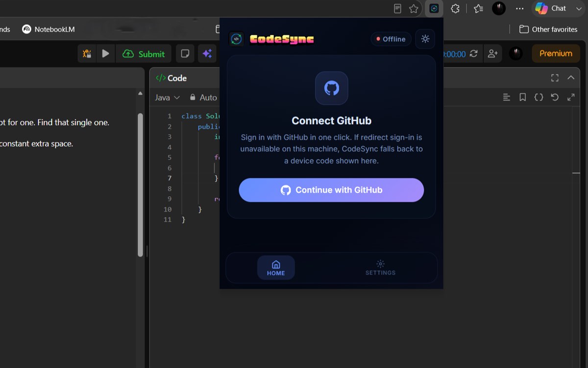
Task: Click the scroll-up arrow of description panel
Action: coord(141,93)
